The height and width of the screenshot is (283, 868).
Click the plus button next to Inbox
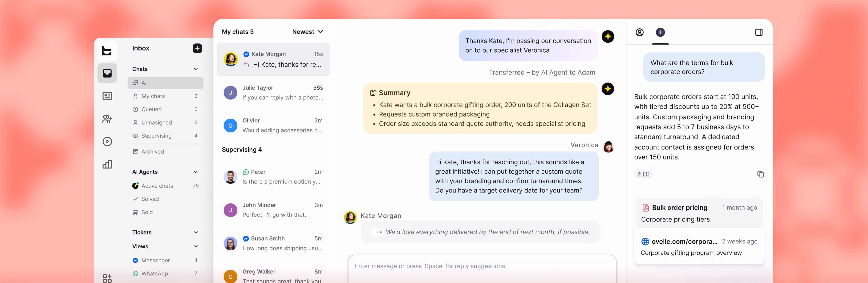198,48
